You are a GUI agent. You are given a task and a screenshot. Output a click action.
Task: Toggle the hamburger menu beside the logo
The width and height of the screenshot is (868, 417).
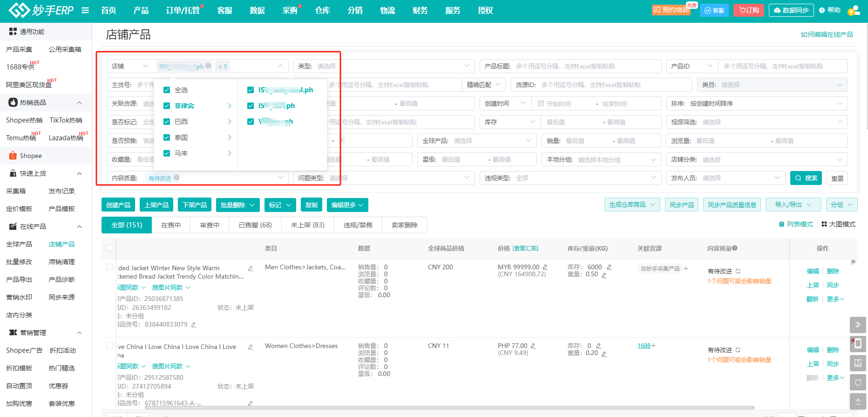coord(85,10)
